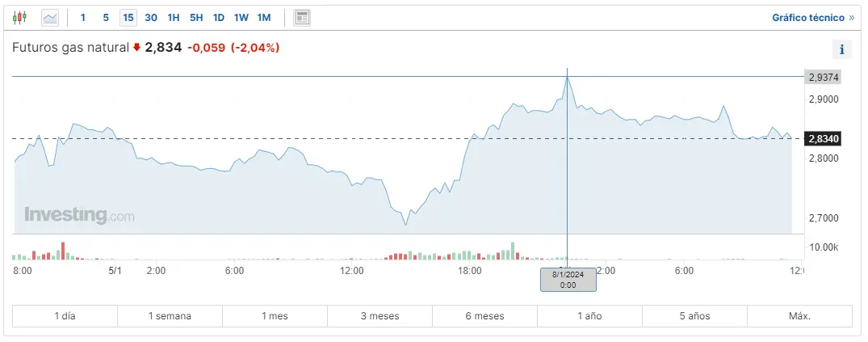The width and height of the screenshot is (868, 342).
Task: Set interval to 5 minutes
Action: (x=106, y=17)
